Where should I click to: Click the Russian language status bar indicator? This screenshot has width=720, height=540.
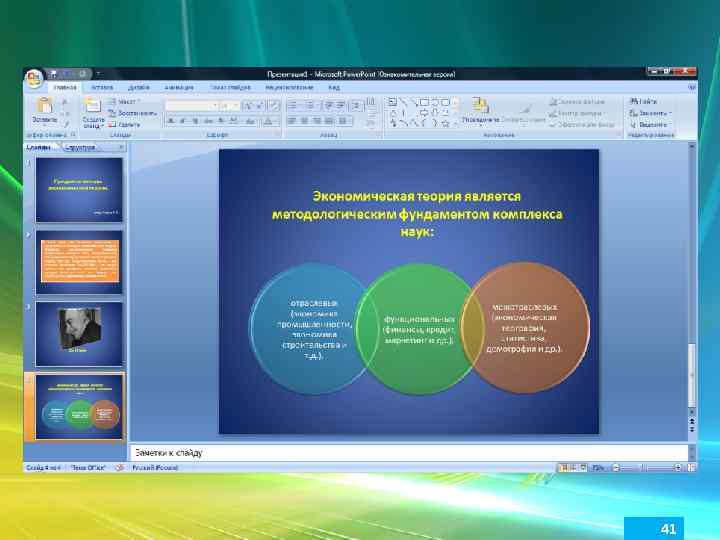(155, 467)
